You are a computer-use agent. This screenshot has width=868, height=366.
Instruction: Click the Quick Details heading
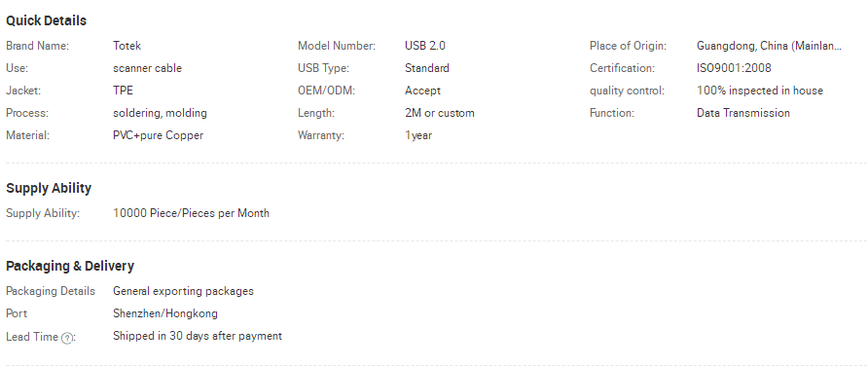pos(46,21)
